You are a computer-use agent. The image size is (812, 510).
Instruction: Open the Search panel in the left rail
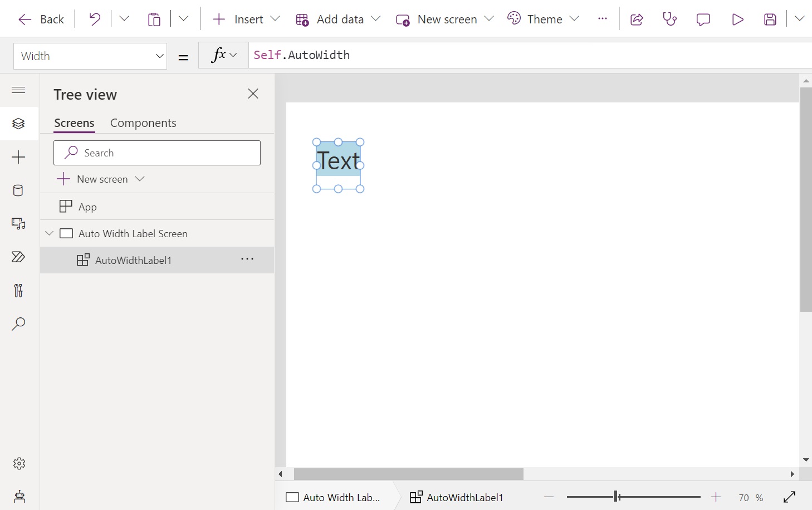click(18, 324)
